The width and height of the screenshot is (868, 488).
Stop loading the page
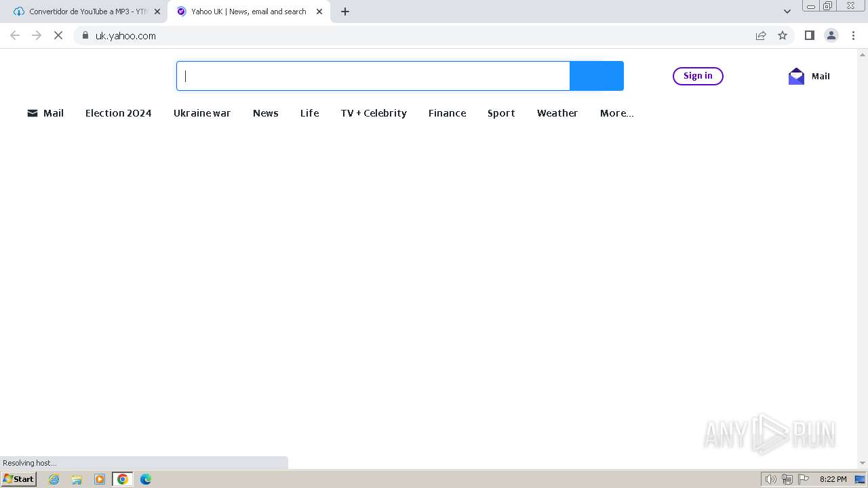[x=58, y=35]
